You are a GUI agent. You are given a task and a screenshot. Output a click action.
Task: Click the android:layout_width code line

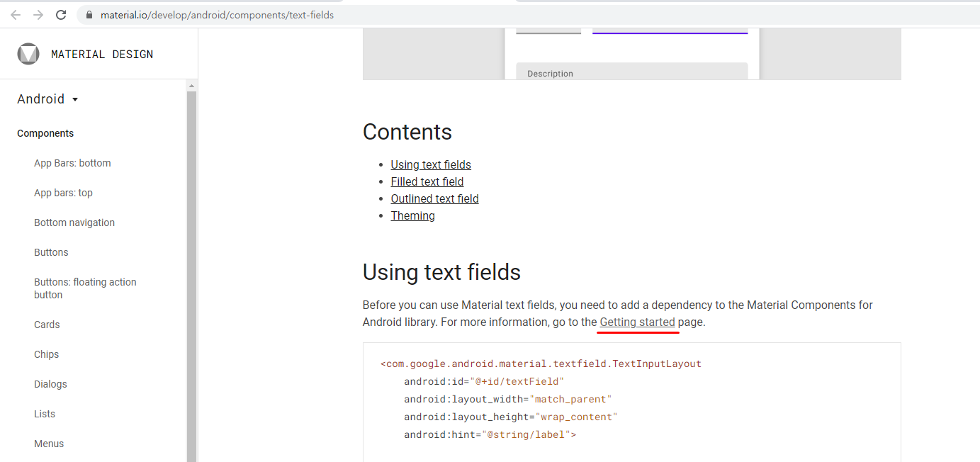[508, 399]
